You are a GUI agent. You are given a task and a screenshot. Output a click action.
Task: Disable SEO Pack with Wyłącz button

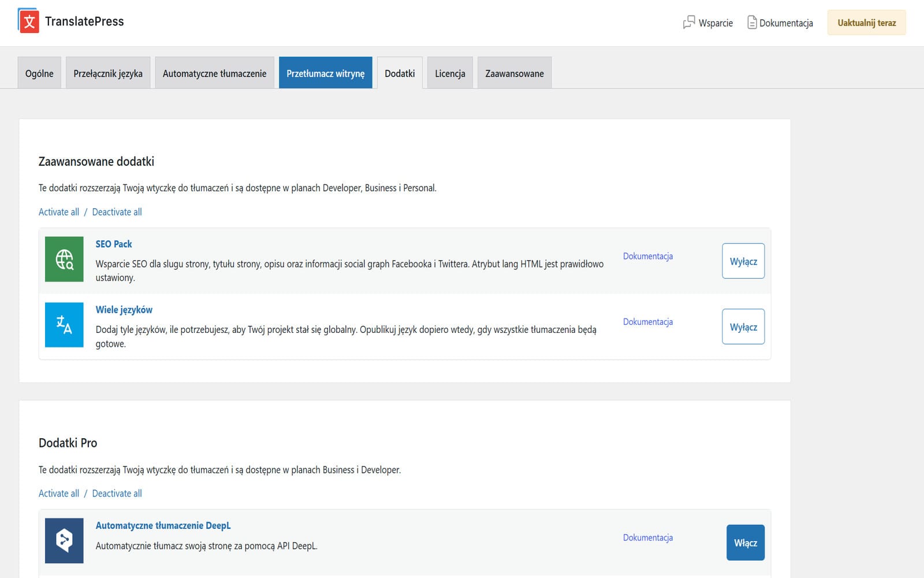coord(743,261)
